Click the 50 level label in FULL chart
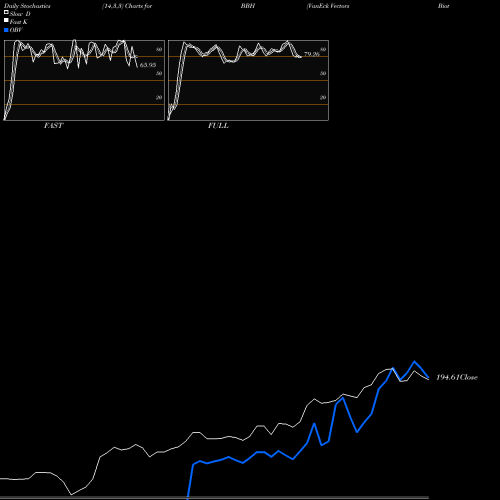This screenshot has height=500, width=500. click(x=323, y=73)
